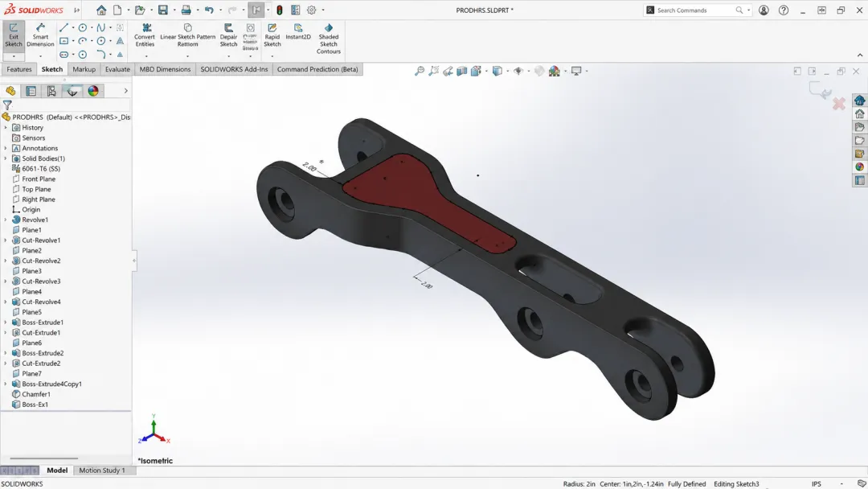Open Convert Entities dropdown arrow
This screenshot has width=868, height=489.
[x=146, y=56]
